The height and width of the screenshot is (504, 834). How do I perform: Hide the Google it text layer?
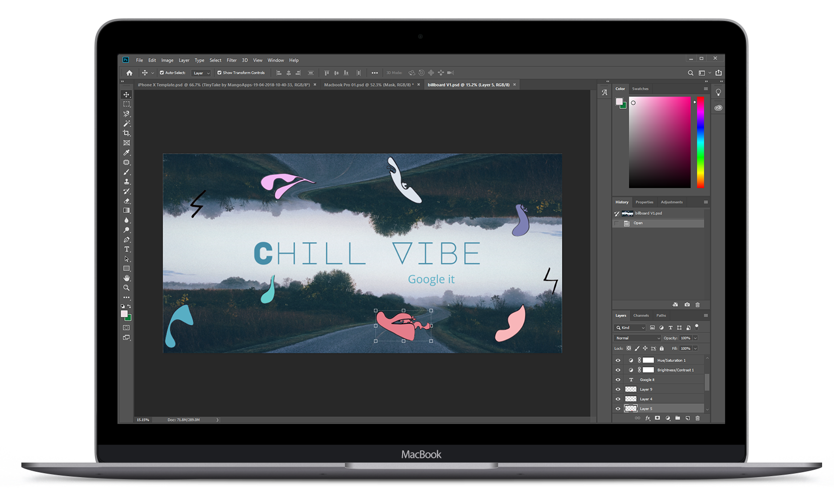click(x=618, y=380)
